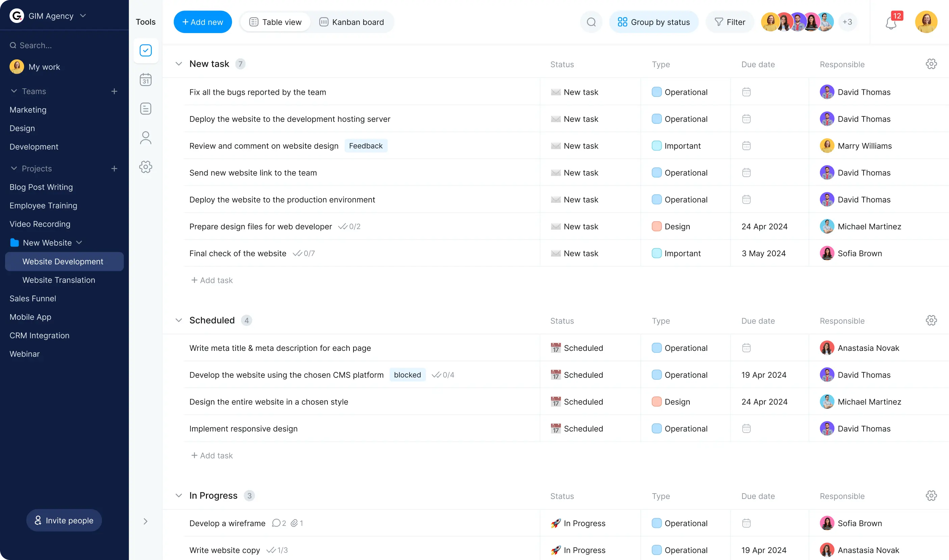Add task under Scheduled group
This screenshot has width=949, height=560.
(x=212, y=455)
